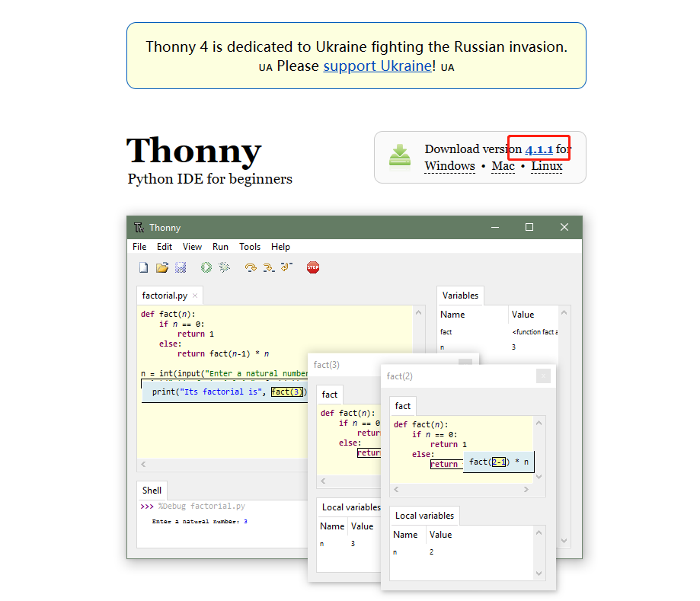Select Local variables tab in fact(2) window
Image resolution: width=700 pixels, height=601 pixels.
pyautogui.click(x=424, y=516)
